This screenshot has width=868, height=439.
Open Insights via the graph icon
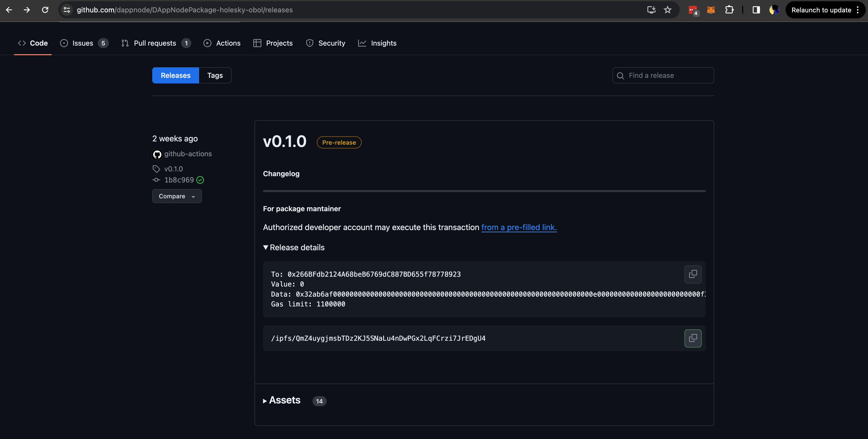pos(362,43)
